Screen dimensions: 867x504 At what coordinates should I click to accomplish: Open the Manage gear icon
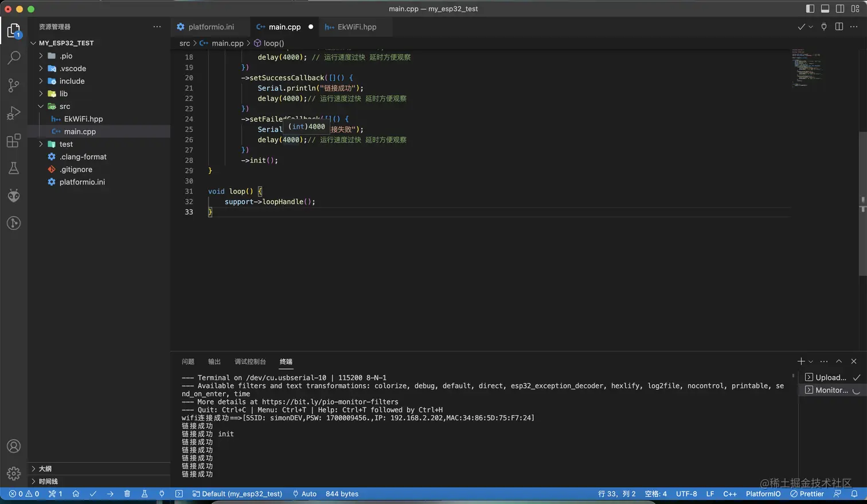pos(14,474)
